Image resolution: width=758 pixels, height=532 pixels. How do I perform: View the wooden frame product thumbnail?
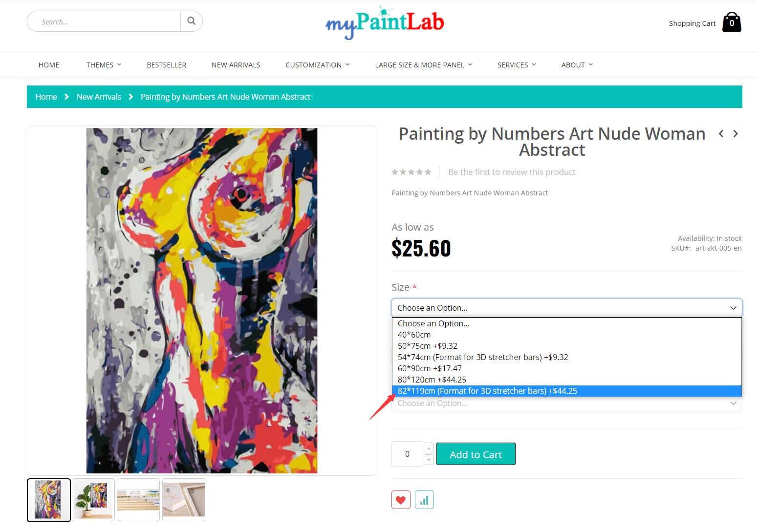click(184, 499)
